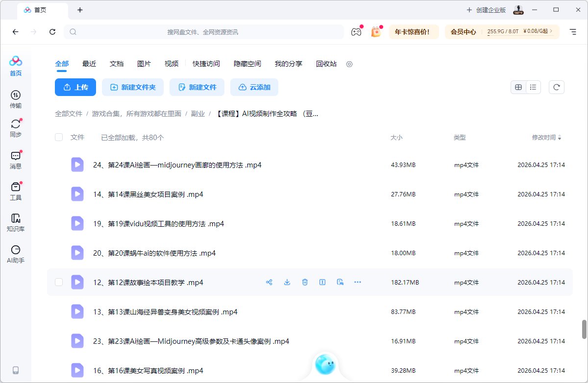Viewport: 588px width, 383px height.
Task: Open 知识库 in the left sidebar
Action: click(x=16, y=222)
